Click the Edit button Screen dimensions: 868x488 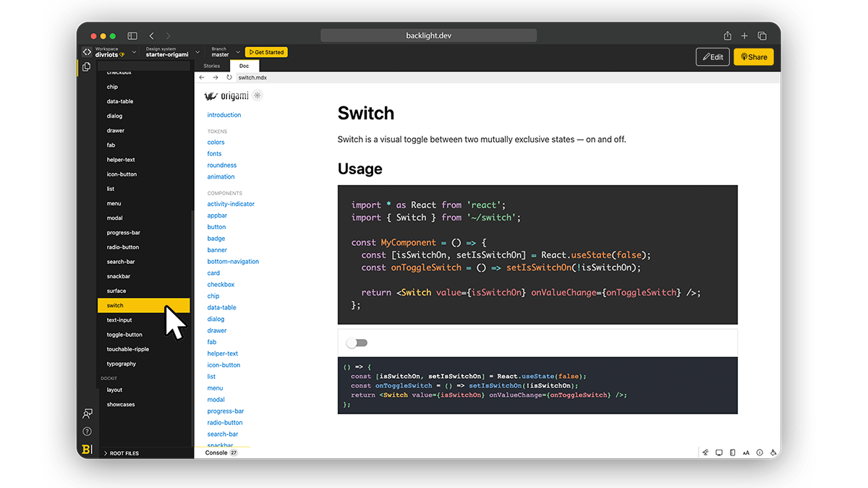tap(712, 57)
